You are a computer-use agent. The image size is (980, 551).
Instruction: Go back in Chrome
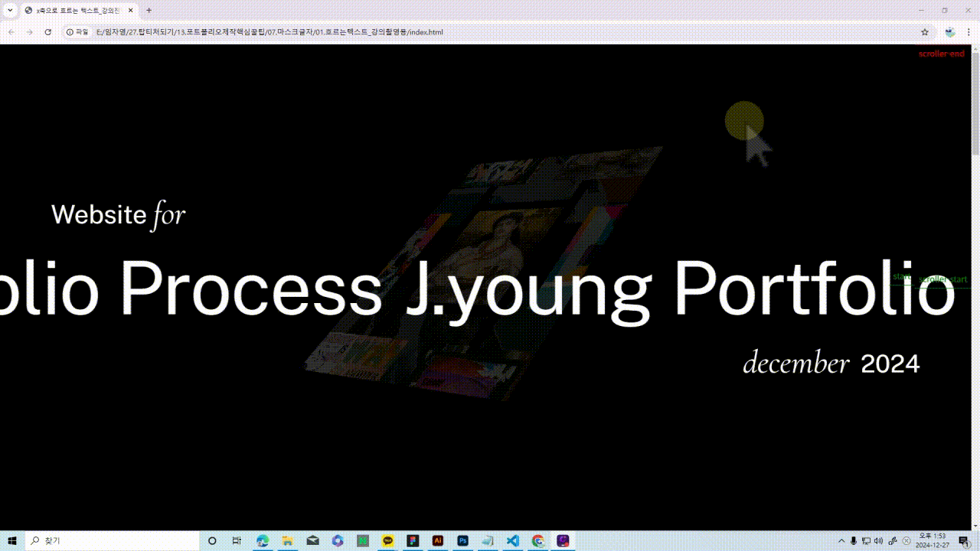tap(11, 32)
